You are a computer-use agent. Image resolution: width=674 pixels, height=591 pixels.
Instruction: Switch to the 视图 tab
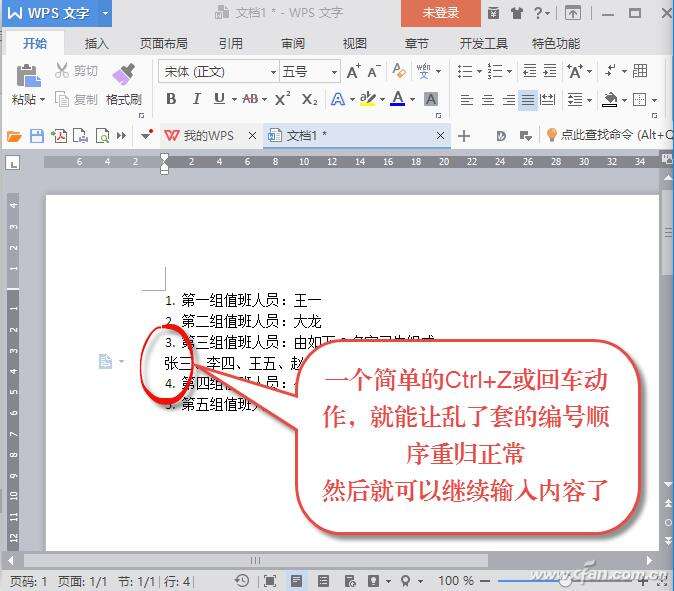[x=355, y=43]
